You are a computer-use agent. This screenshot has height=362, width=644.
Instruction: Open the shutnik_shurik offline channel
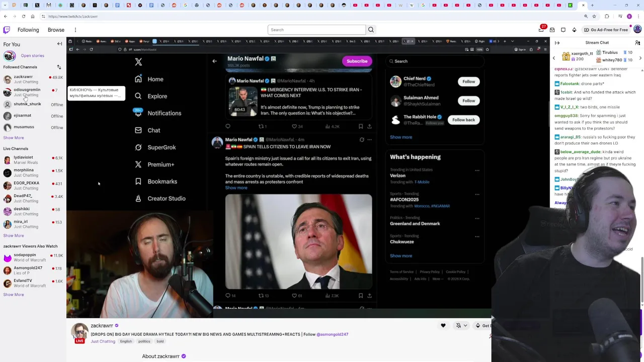pos(33,104)
